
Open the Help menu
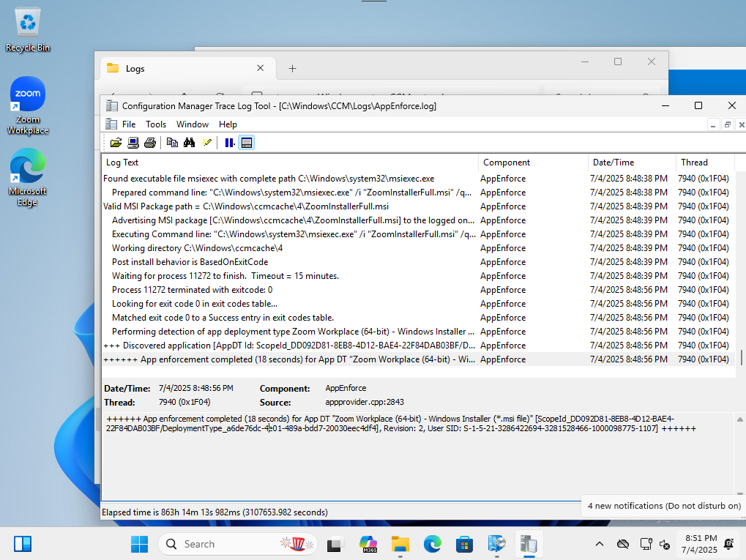tap(228, 124)
